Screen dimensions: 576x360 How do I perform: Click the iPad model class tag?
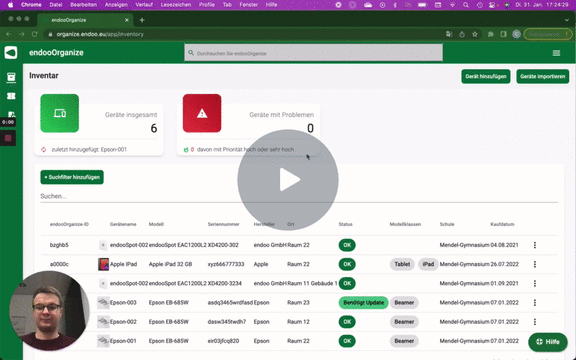(x=428, y=264)
